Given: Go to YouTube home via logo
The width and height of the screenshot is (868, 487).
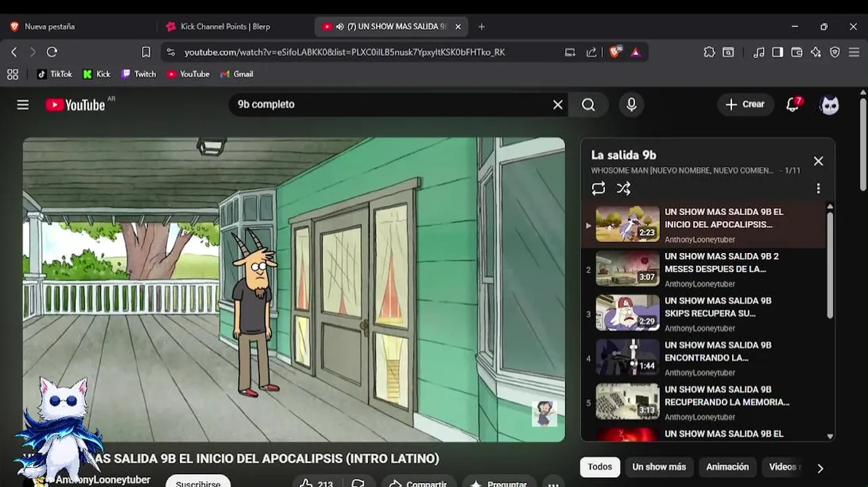Looking at the screenshot, I should point(75,105).
